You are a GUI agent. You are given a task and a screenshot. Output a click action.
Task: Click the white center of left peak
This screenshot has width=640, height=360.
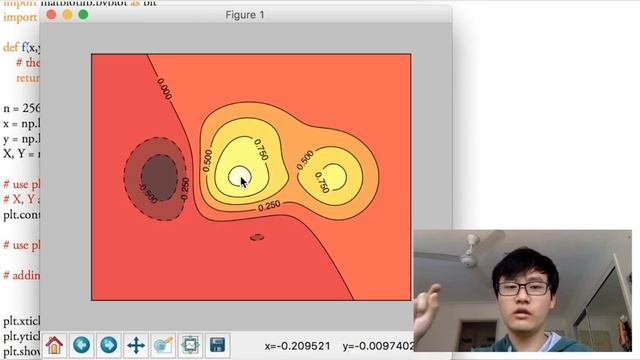pos(239,176)
